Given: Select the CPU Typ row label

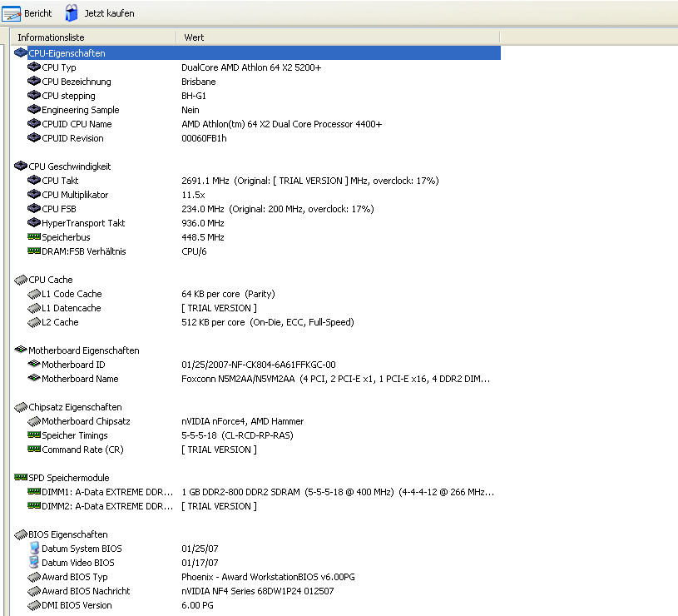Looking at the screenshot, I should coord(59,67).
